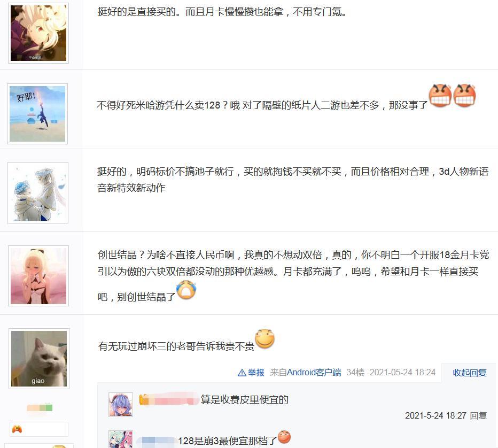Click the first angry face emoji
The image size is (498, 448).
[440, 95]
